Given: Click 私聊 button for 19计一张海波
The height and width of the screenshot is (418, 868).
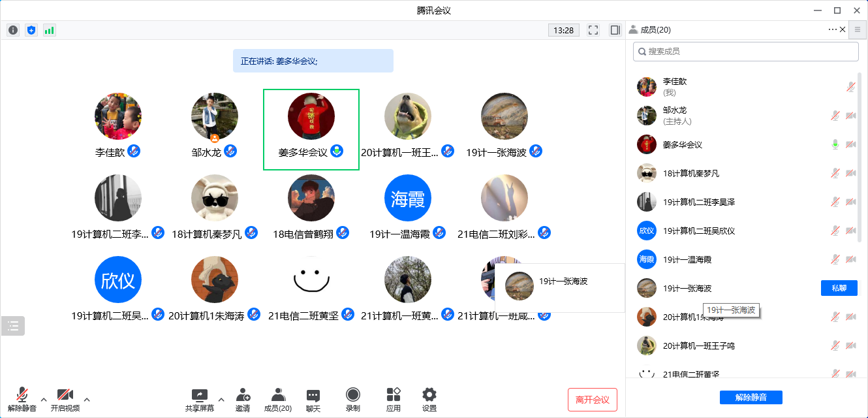Looking at the screenshot, I should coord(839,288).
